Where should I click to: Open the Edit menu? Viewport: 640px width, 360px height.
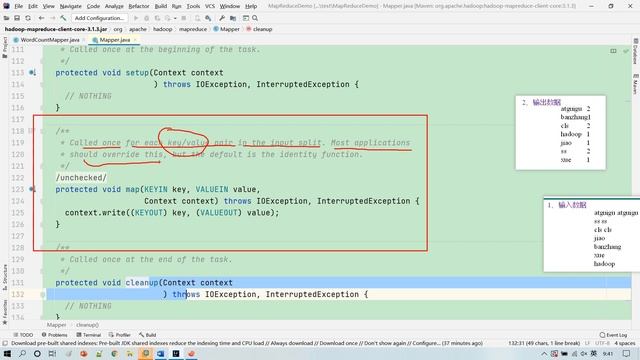pyautogui.click(x=33, y=6)
